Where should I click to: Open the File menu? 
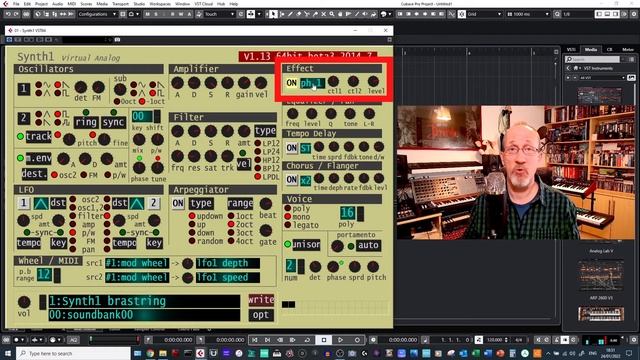16,4
